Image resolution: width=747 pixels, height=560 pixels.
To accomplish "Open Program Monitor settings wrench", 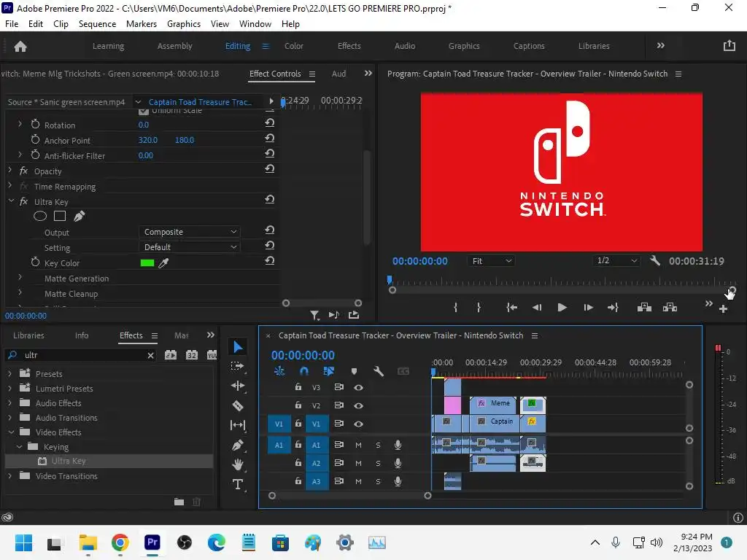I will pos(655,260).
